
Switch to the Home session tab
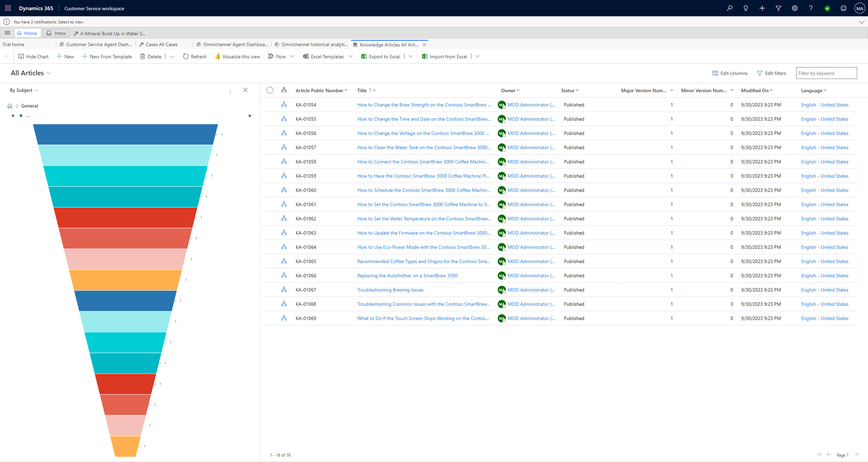click(27, 33)
